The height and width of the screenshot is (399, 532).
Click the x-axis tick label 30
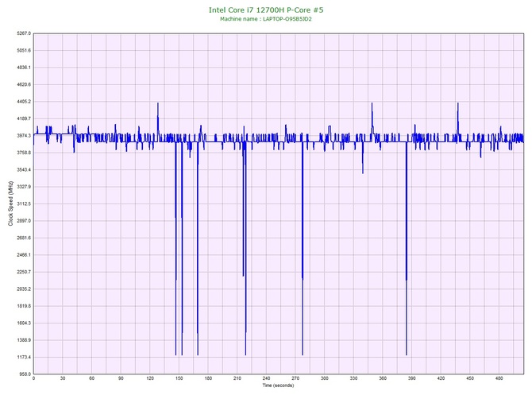pos(63,378)
